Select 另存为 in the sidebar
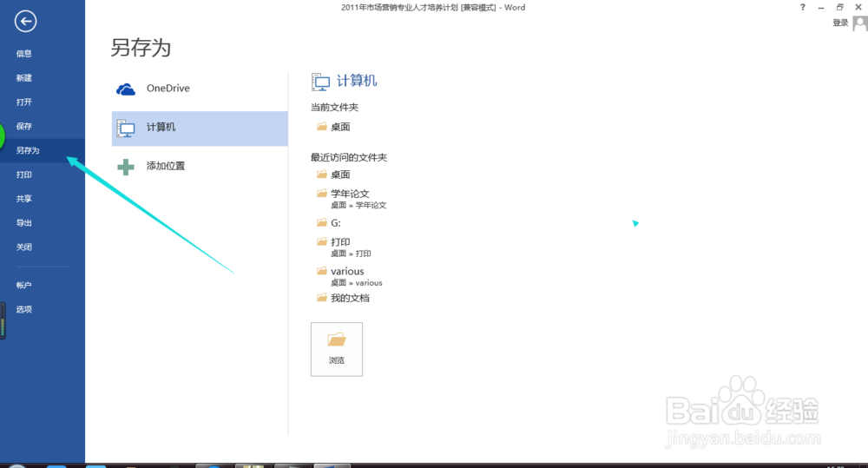Screen dimensions: 868x468 pos(28,151)
